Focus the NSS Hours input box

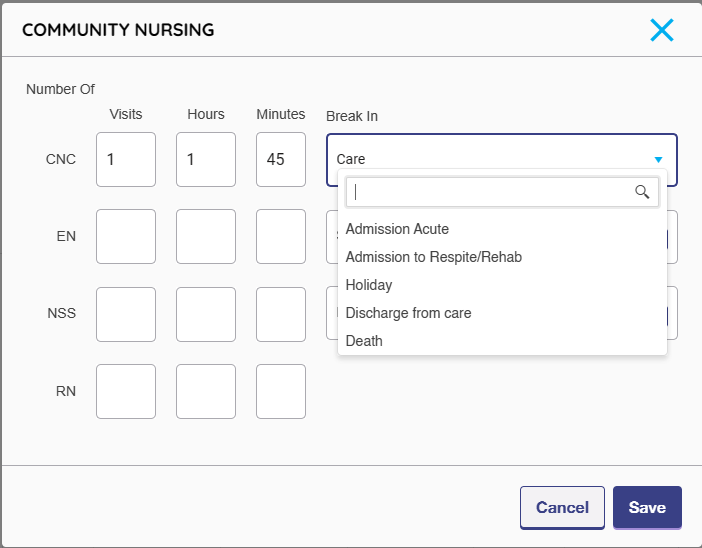point(206,314)
